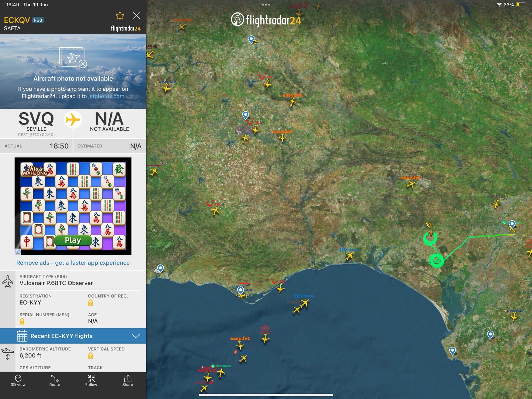Tap the selected red aircraft icon on the map
This screenshot has width=532, height=399.
coord(431,232)
